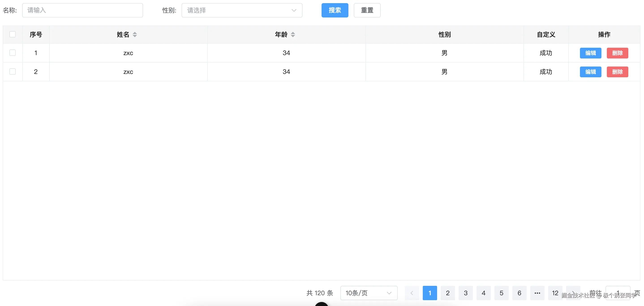Viewport: 644px width, 306px height.
Task: Click the sort arrows beside 姓名 header
Action: click(x=135, y=34)
